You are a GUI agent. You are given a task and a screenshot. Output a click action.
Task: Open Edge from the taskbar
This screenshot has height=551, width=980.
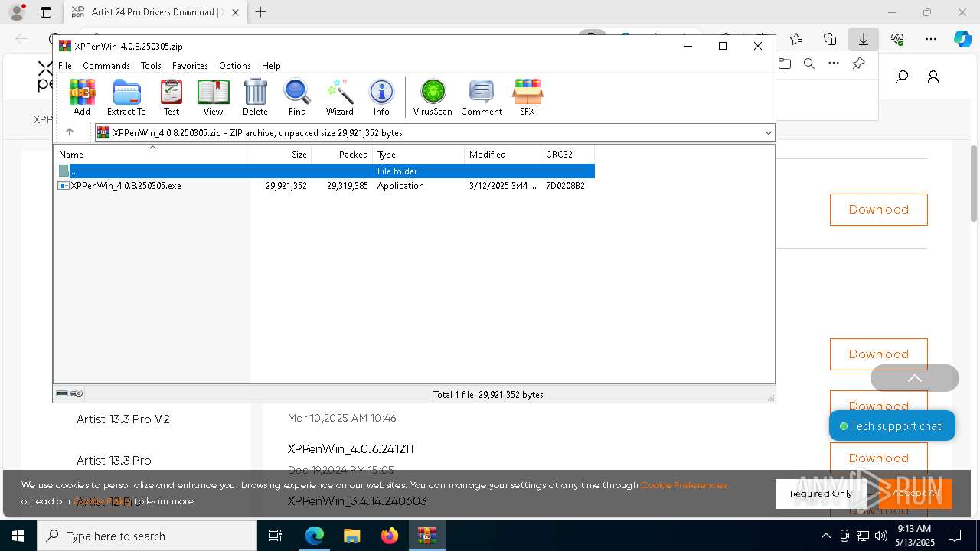(x=315, y=536)
